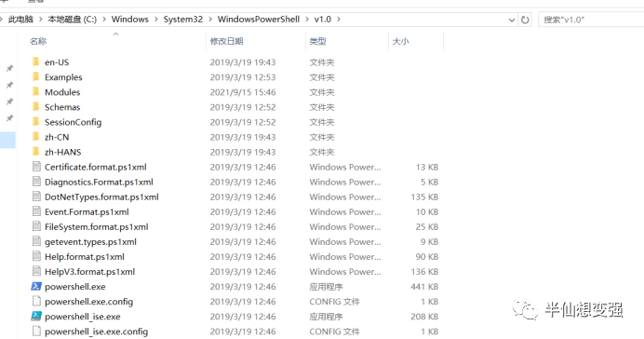644x339 pixels.
Task: Select the Modules folder icon
Action: pos(36,92)
